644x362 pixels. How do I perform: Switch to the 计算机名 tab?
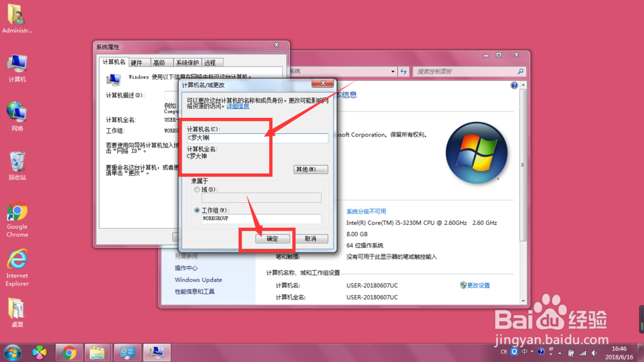[114, 62]
